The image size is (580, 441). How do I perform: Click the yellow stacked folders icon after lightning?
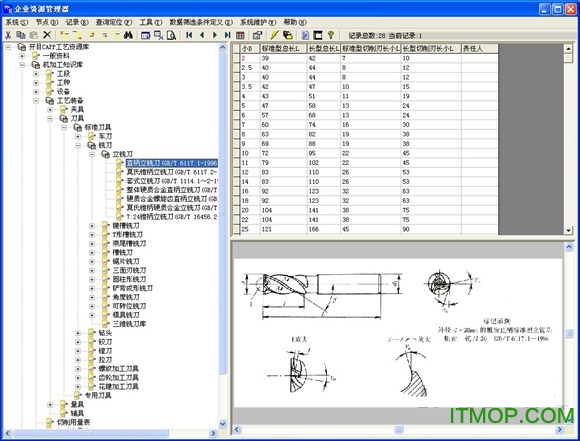pyautogui.click(x=287, y=35)
